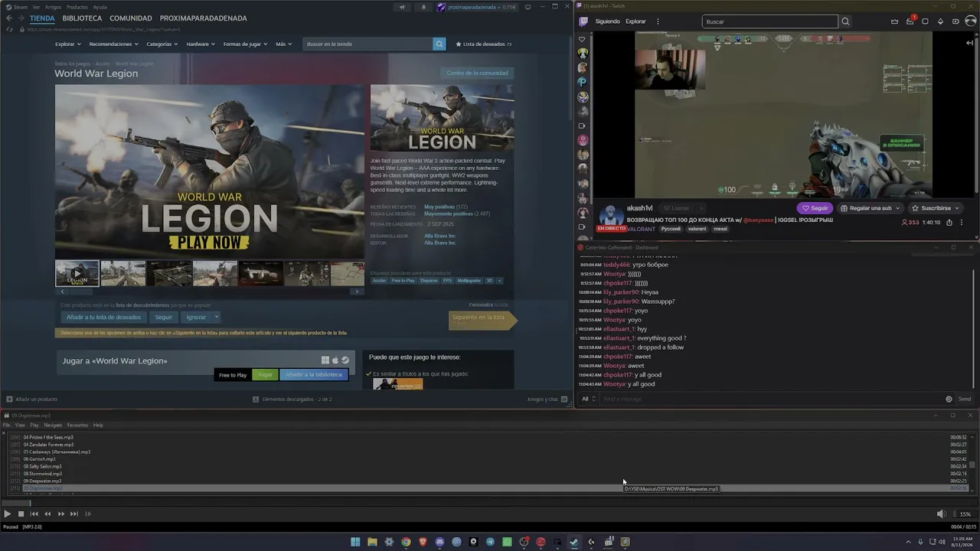Expand the Formas de jugar dropdown
980x551 pixels.
click(x=245, y=44)
